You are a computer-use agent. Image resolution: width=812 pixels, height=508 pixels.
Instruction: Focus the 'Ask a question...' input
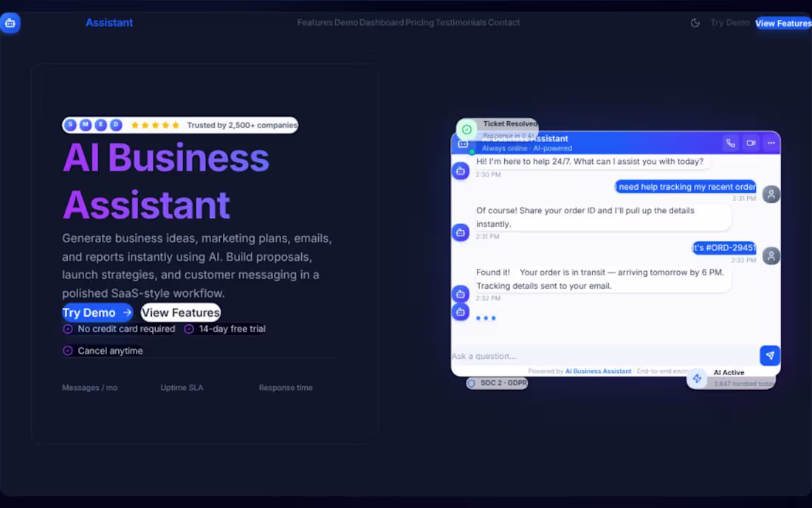click(603, 357)
